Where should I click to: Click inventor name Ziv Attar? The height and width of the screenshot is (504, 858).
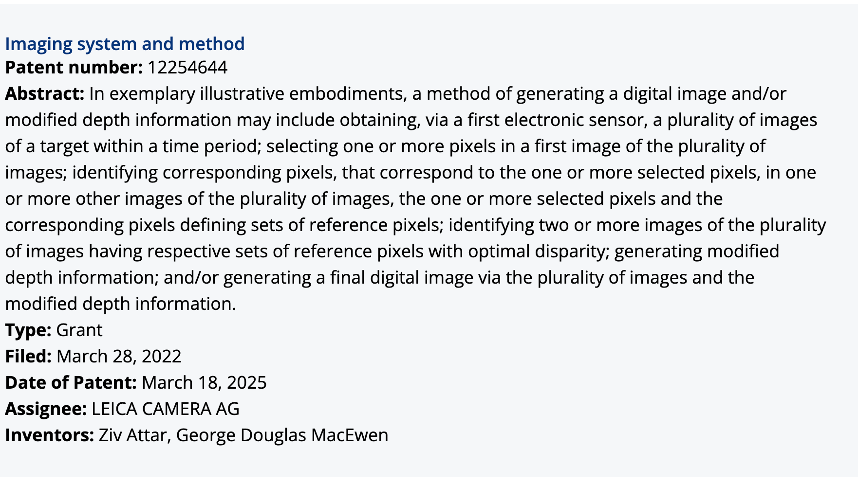point(132,435)
